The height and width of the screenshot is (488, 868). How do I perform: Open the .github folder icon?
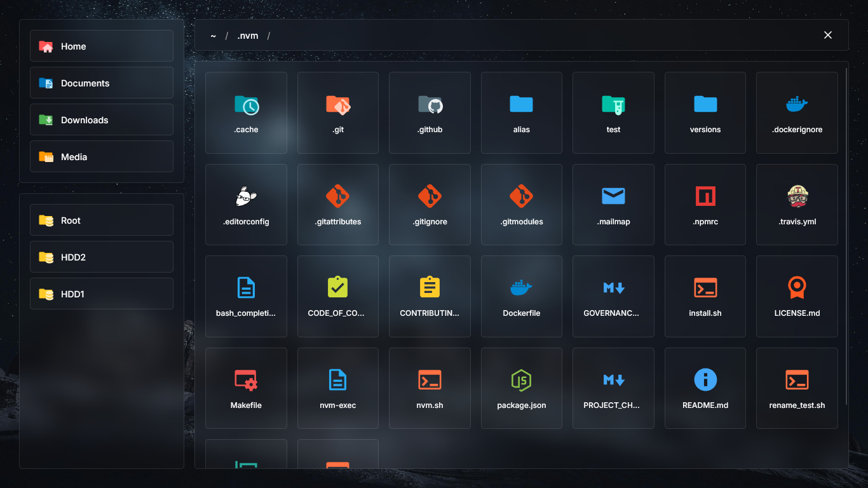tap(430, 104)
